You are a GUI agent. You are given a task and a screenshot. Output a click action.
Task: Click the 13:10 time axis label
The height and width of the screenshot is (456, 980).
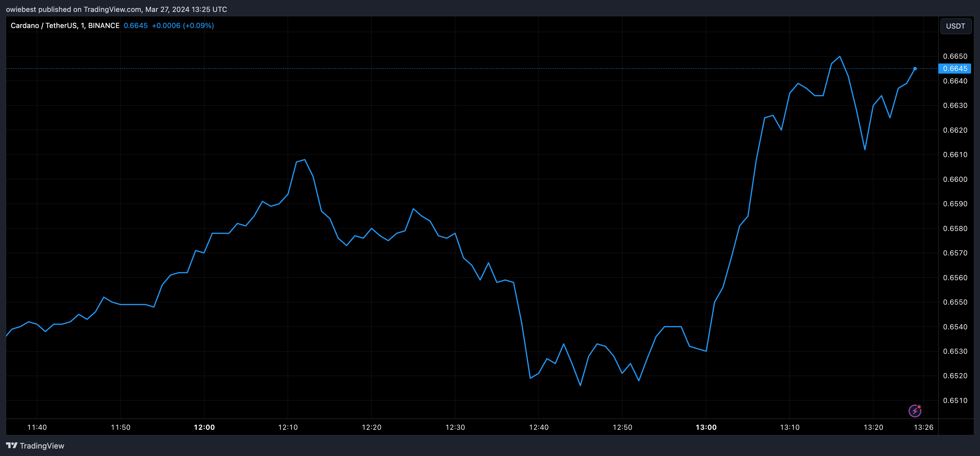pyautogui.click(x=790, y=427)
